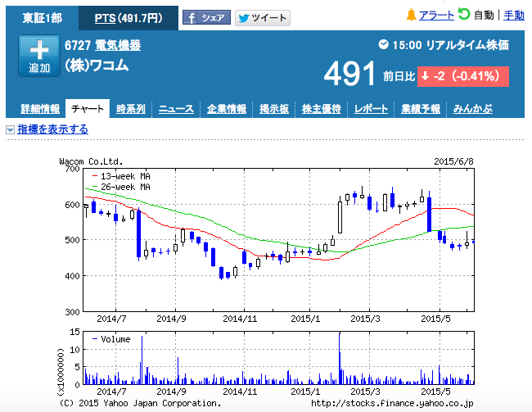Click the Twitter ツイート button

[263, 18]
